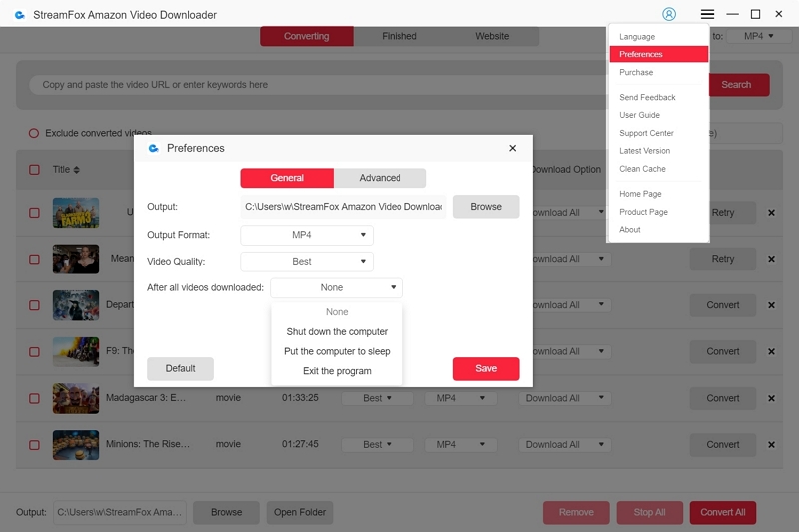Open the Website tab
This screenshot has width=799, height=532.
pos(492,36)
